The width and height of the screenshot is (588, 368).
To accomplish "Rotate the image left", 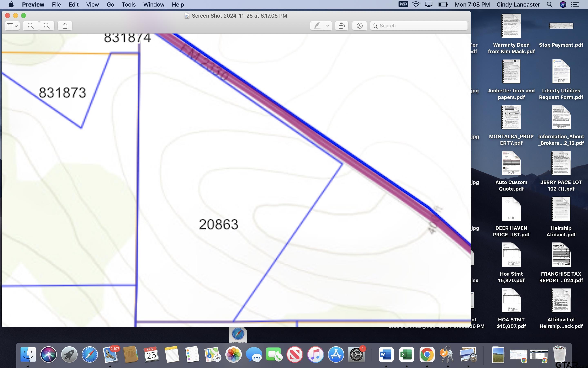I will click(342, 26).
